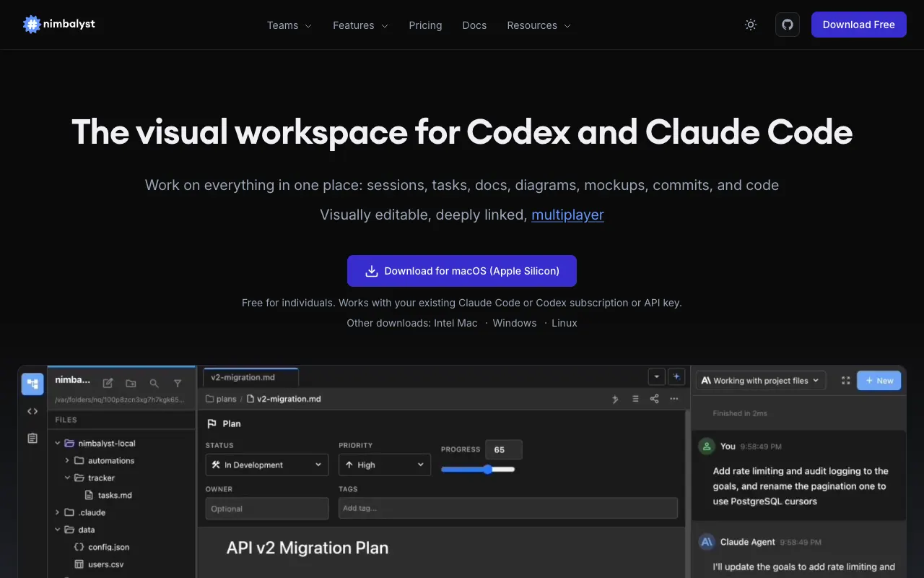Open the outline list icon in editor toolbar

635,399
